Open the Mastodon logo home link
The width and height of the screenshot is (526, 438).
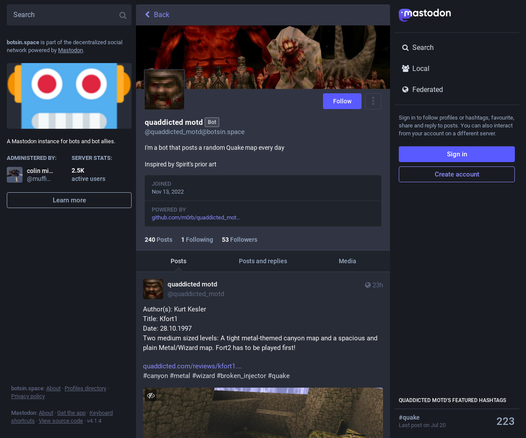point(425,14)
